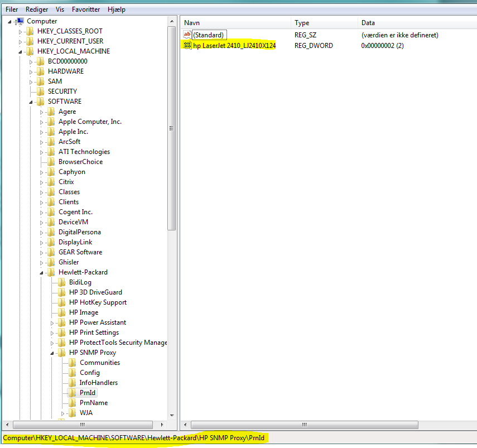Click the HKEY_LOCAL_MACHINE folder icon
The width and height of the screenshot is (477, 448).
pyautogui.click(x=30, y=51)
